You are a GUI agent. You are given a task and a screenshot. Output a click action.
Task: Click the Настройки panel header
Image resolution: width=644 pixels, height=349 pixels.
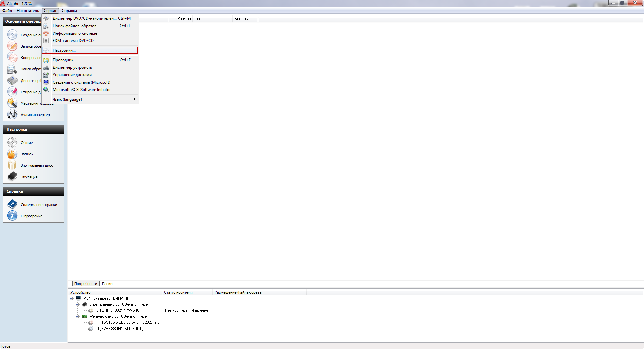(34, 129)
